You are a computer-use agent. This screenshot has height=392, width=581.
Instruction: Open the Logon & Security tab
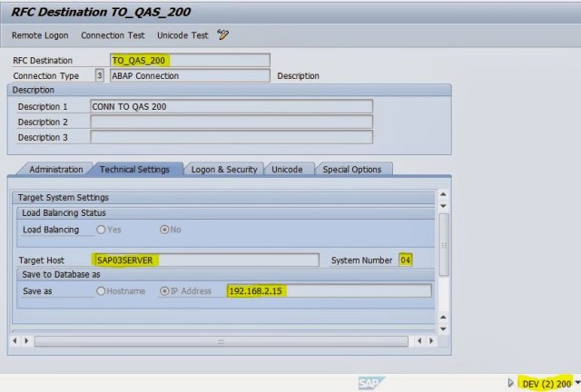tap(224, 170)
